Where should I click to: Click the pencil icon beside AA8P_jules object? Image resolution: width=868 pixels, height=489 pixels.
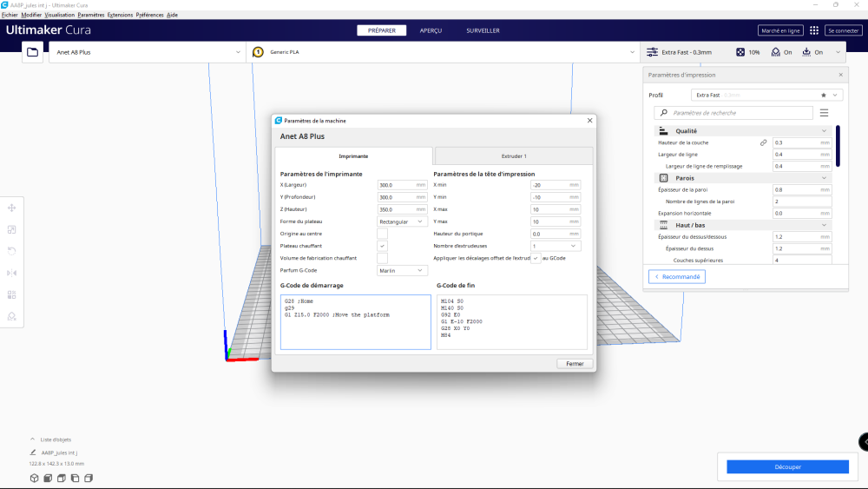point(33,453)
